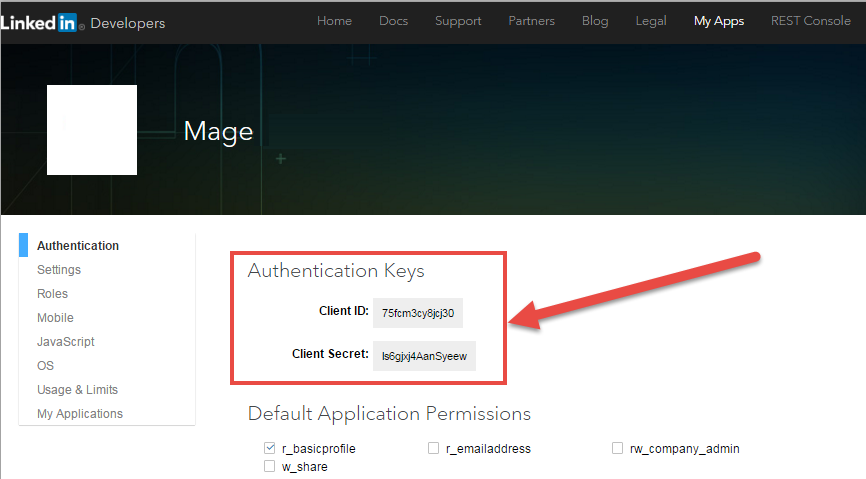Viewport: 866px width, 479px height.
Task: Uncheck the r_basicprofile permission
Action: click(270, 448)
